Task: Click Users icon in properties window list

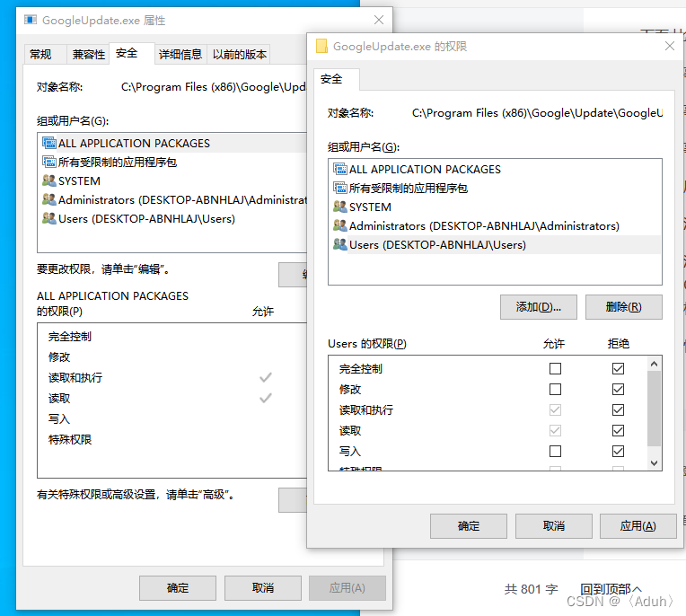Action: pos(49,218)
